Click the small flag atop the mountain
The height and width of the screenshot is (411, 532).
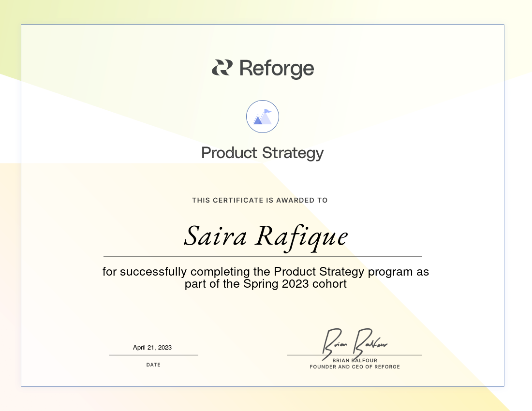point(267,111)
